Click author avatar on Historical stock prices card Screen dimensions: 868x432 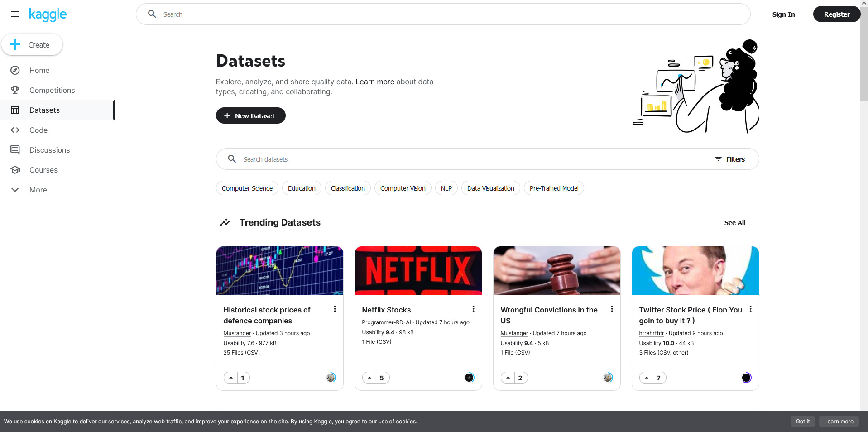tap(331, 378)
